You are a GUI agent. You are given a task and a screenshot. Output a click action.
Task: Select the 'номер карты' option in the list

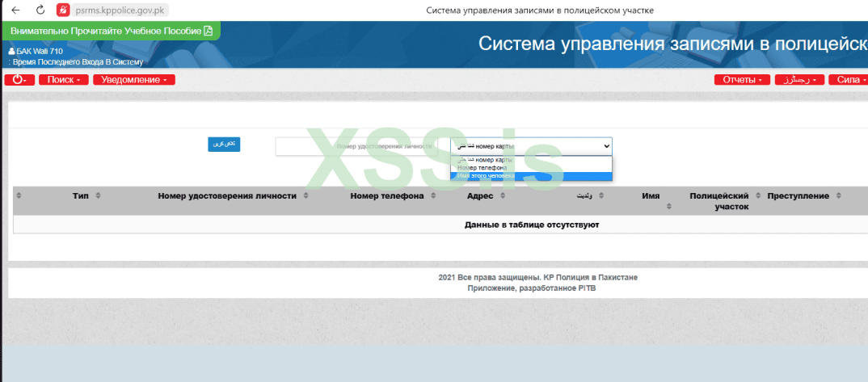532,160
